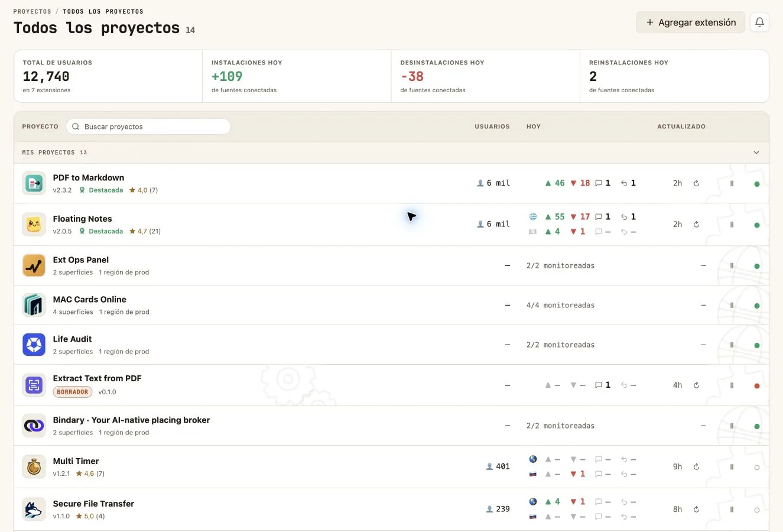
Task: Click the Instalaciones hoy +109 value
Action: click(x=227, y=76)
